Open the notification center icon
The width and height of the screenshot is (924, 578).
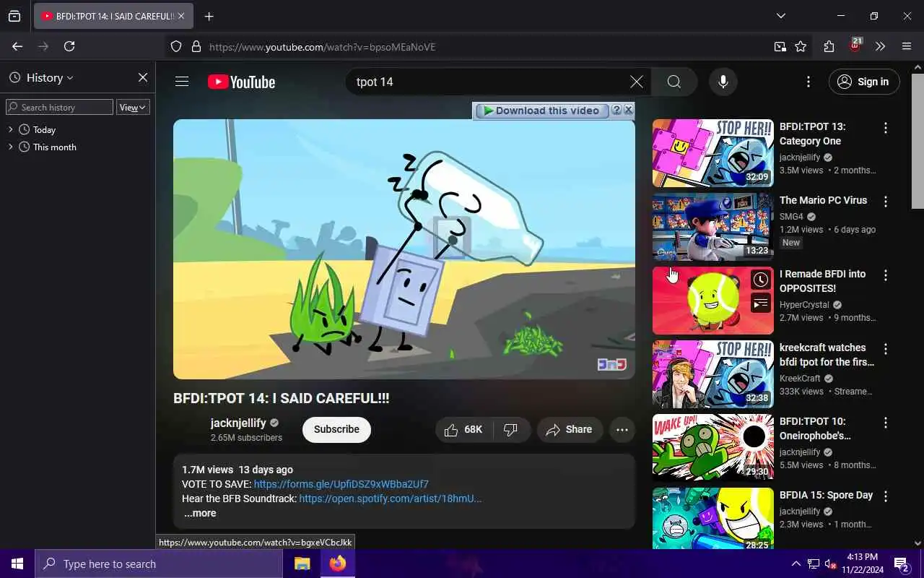click(901, 564)
